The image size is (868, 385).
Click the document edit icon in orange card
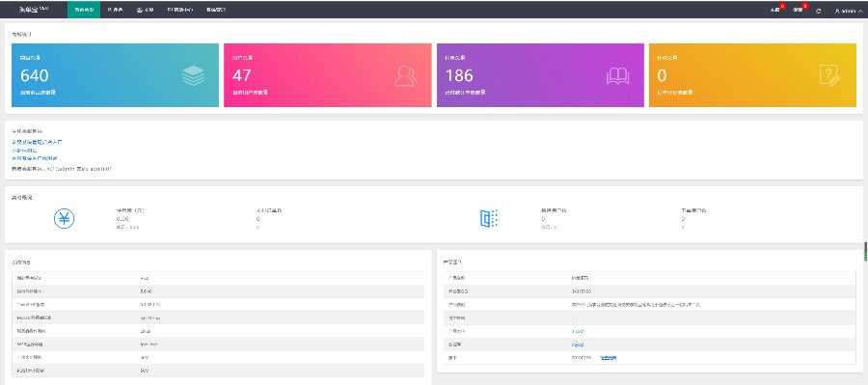tap(829, 75)
